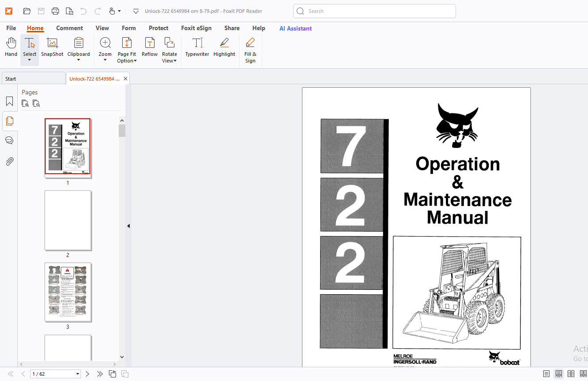This screenshot has width=588, height=381.
Task: Open the Attachments paperclip panel
Action: coord(9,161)
